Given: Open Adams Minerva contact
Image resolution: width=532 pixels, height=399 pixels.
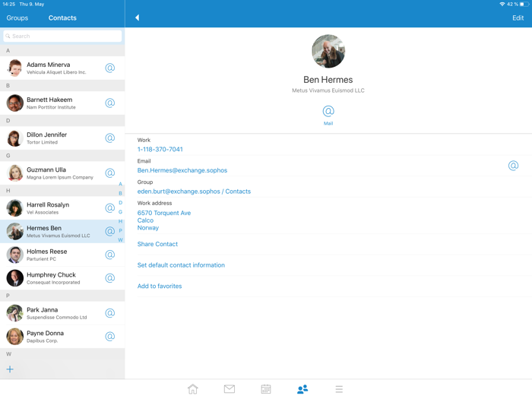Looking at the screenshot, I should point(62,68).
